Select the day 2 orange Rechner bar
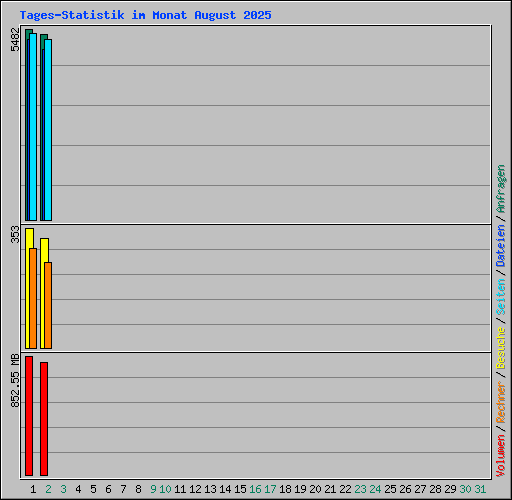This screenshot has height=500, width=512. [x=48, y=306]
